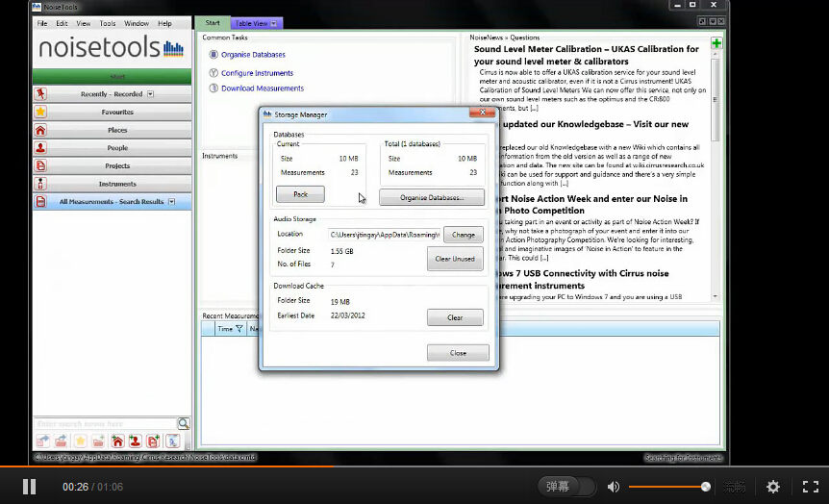
Task: Click the Places house icon in sidebar
Action: (40, 130)
